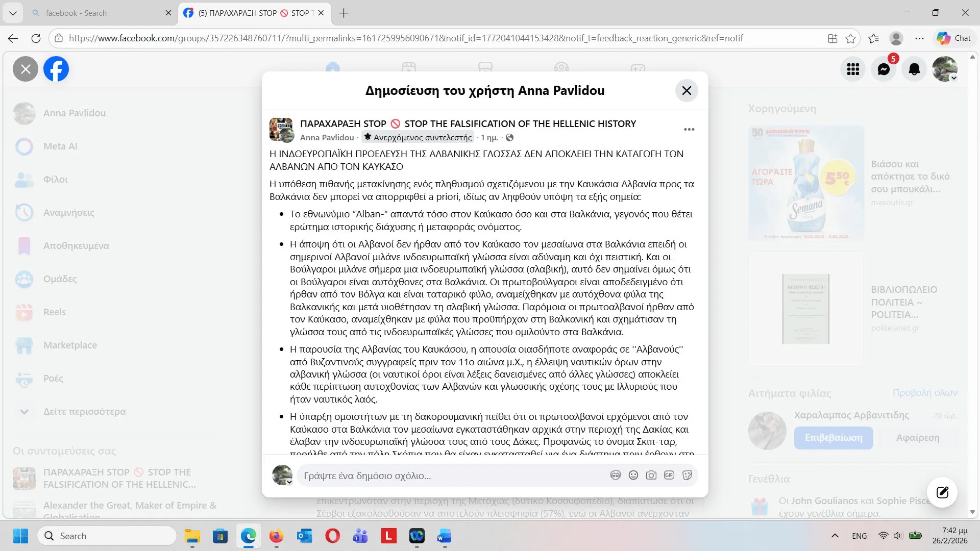Click the Facebook logo icon
The image size is (980, 551).
pyautogui.click(x=56, y=69)
